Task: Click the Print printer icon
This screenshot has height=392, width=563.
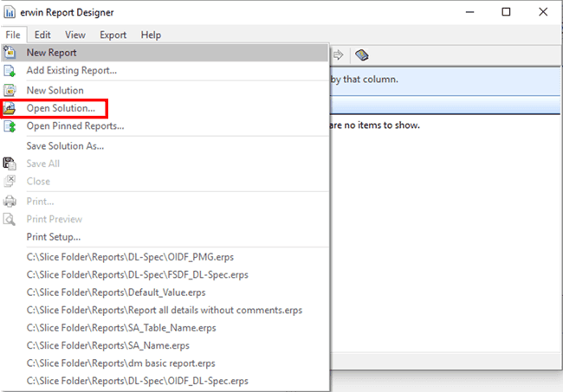Action: point(10,202)
